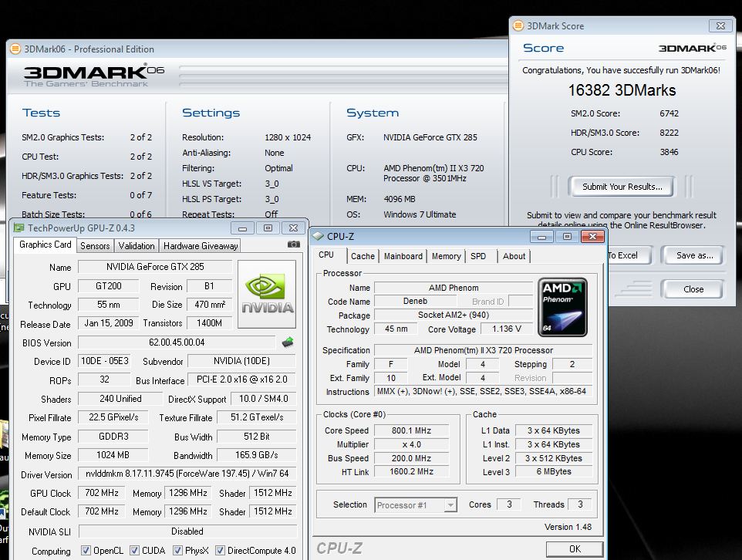The image size is (742, 560).
Task: Click the 16382 3DMarks score text
Action: pyautogui.click(x=622, y=90)
